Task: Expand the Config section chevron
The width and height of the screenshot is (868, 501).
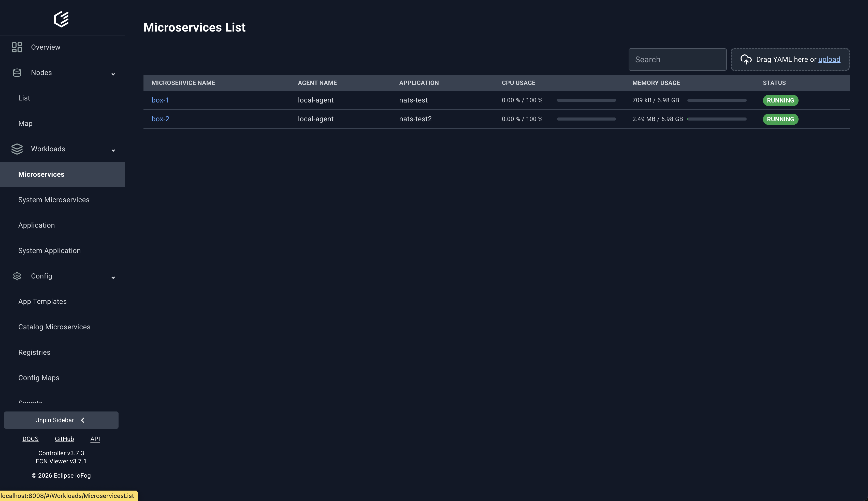Action: click(113, 277)
